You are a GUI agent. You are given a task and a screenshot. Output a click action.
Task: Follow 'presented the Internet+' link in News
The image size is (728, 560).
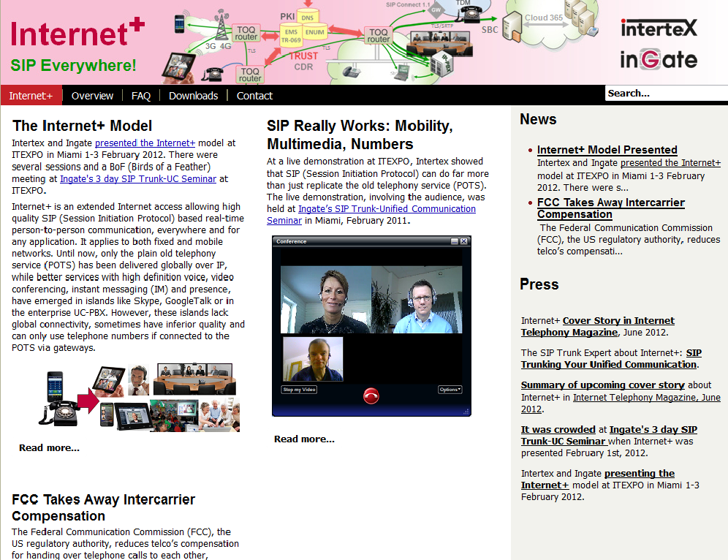671,163
